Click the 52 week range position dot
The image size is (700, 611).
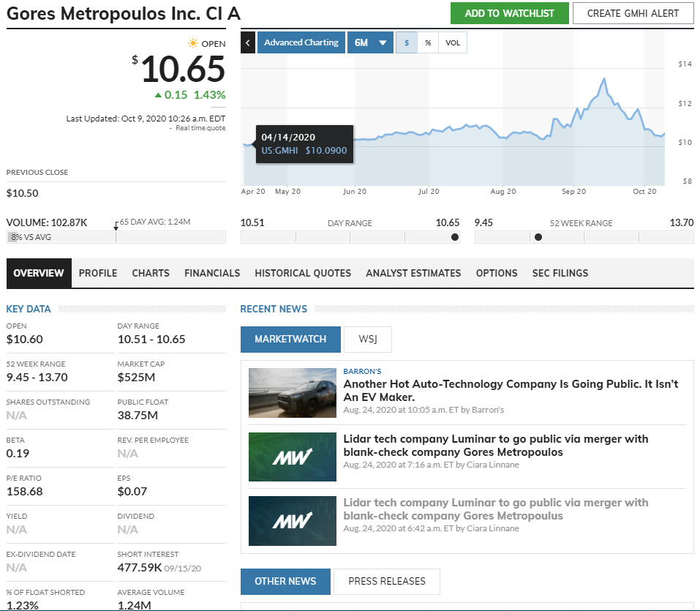tap(538, 237)
